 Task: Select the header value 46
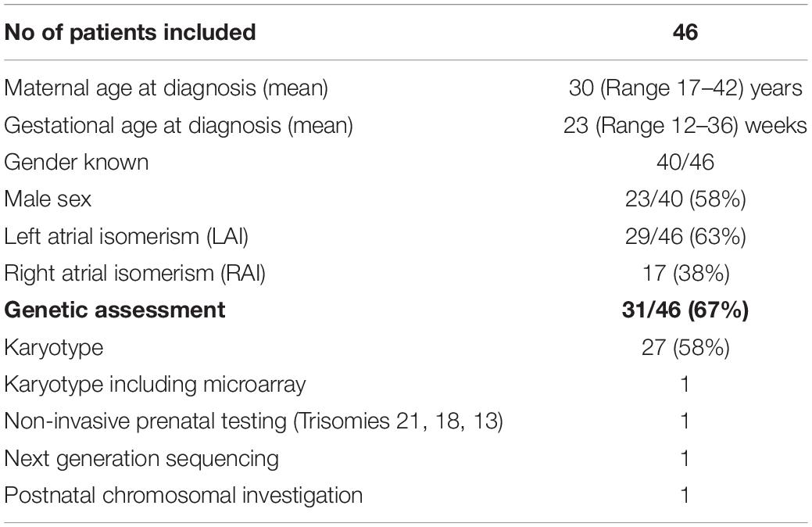[685, 32]
